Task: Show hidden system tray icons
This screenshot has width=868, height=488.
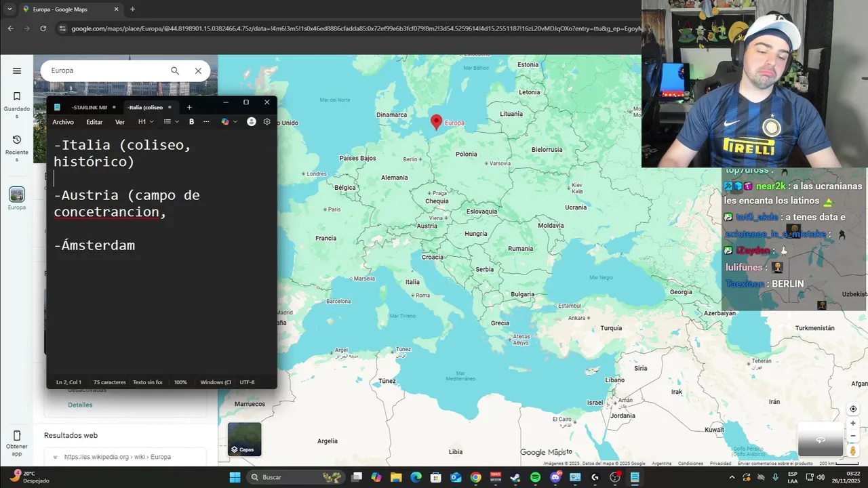Action: coord(731,477)
